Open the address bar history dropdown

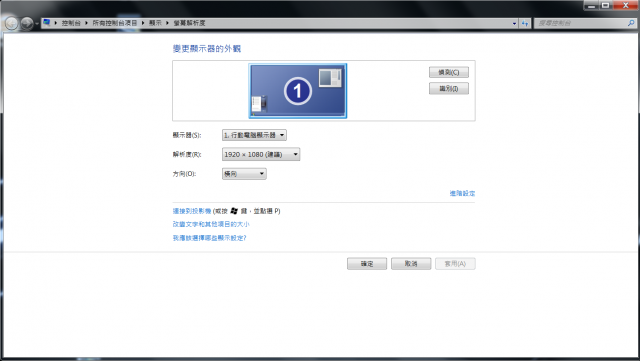click(514, 23)
